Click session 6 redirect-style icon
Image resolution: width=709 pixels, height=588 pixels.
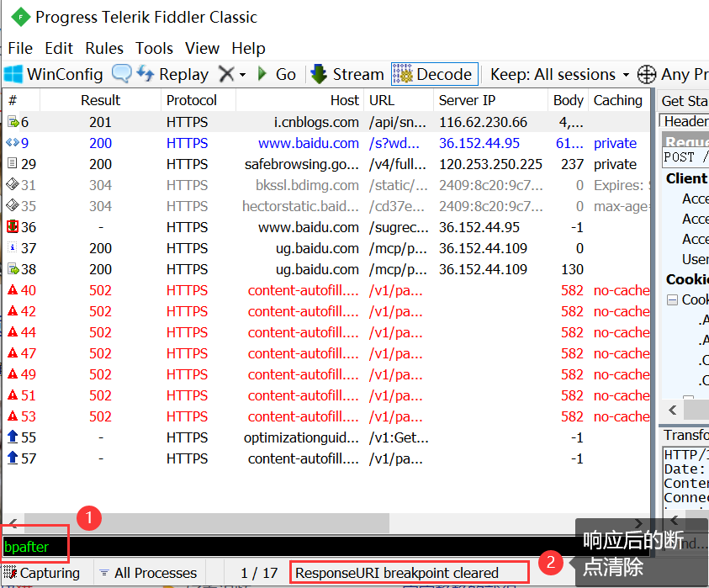click(13, 122)
